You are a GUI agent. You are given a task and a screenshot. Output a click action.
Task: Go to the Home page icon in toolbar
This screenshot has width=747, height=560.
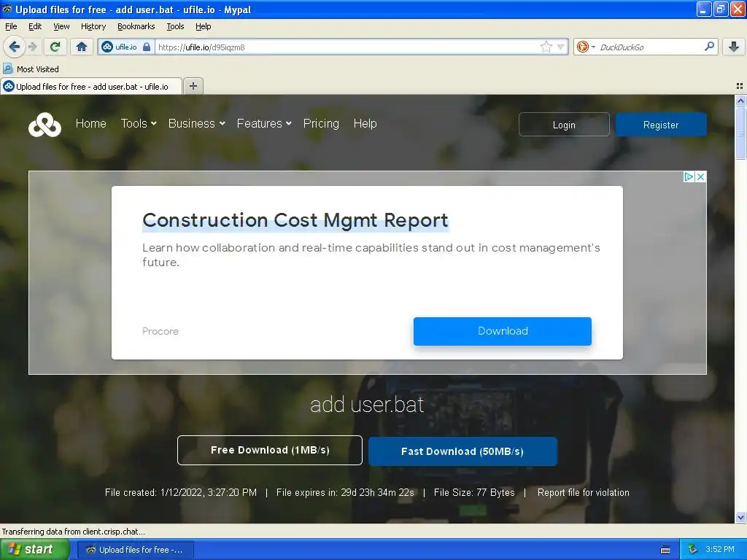coord(82,47)
